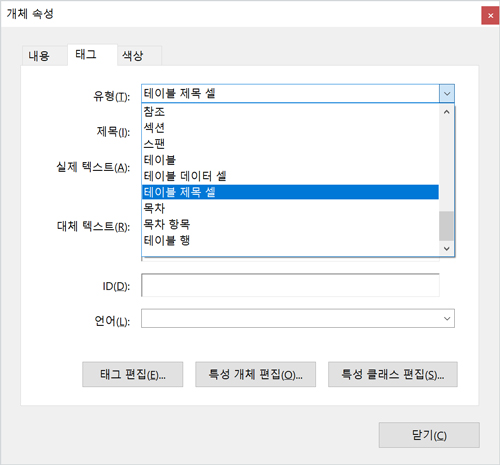Viewport: 500px width, 465px height.
Task: Click the list scroll up arrow
Action: [447, 112]
